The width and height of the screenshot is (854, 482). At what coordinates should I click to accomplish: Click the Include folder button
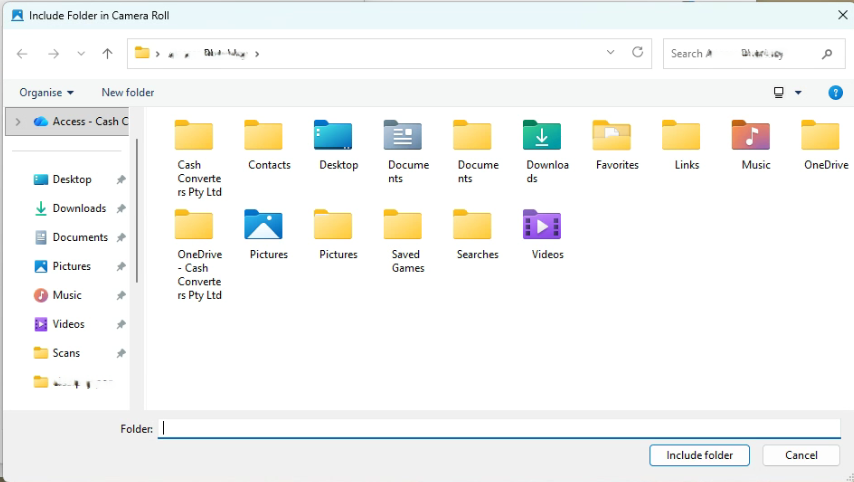pyautogui.click(x=699, y=455)
